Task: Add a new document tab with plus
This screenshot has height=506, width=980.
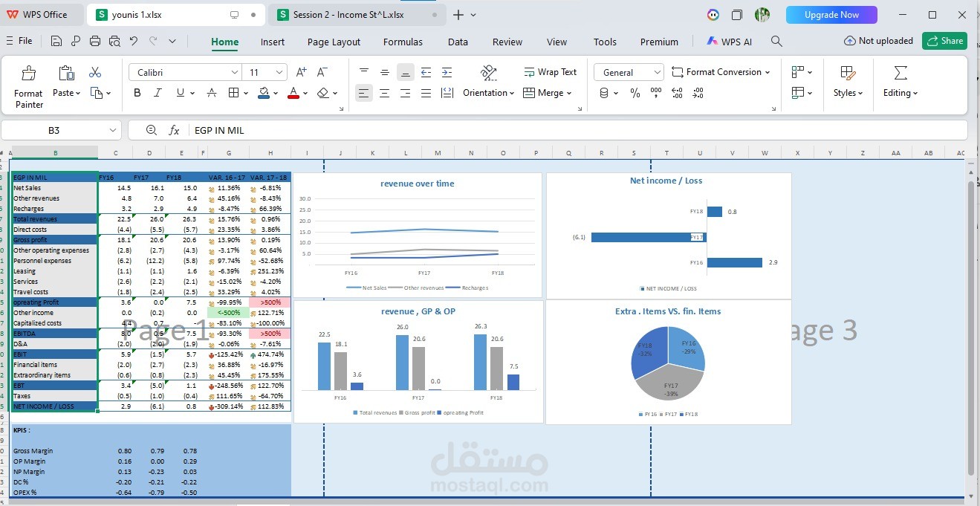Action: [458, 15]
